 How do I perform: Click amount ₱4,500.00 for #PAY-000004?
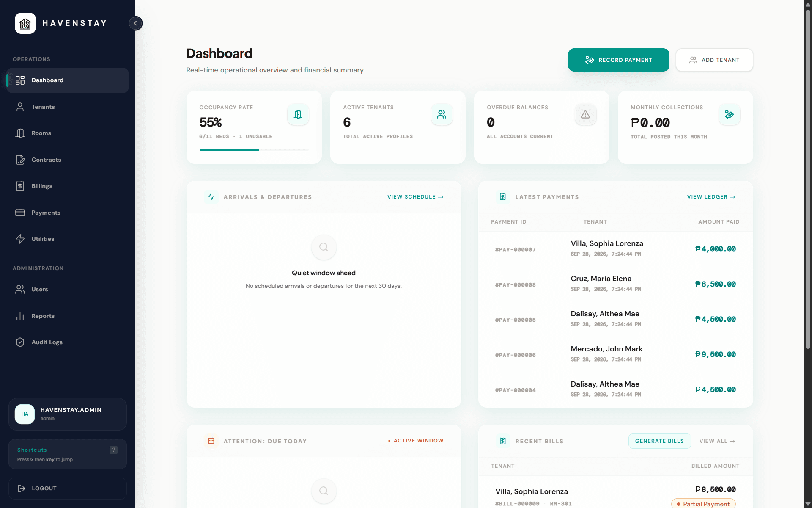coord(716,389)
